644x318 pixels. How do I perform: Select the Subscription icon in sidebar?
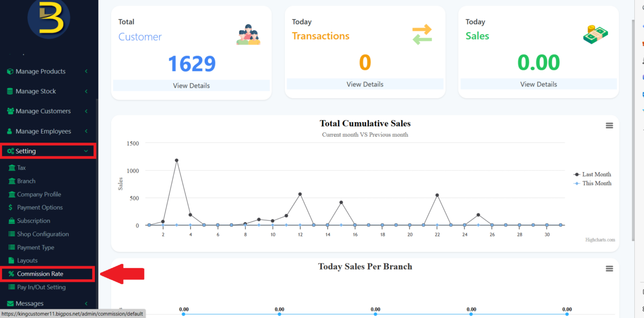[12, 220]
